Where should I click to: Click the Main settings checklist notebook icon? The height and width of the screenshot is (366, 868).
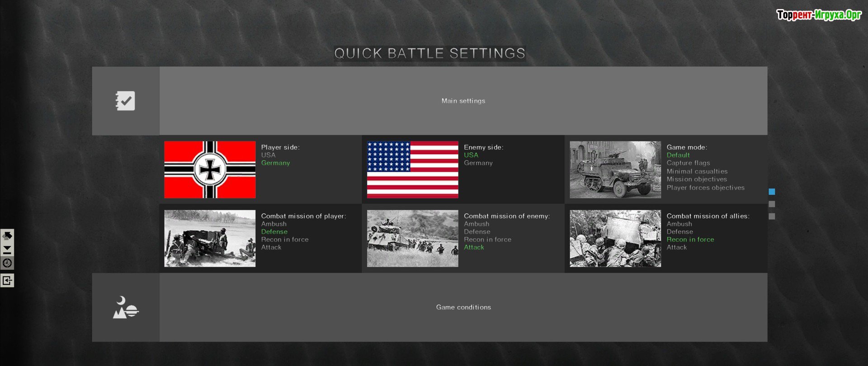(125, 101)
